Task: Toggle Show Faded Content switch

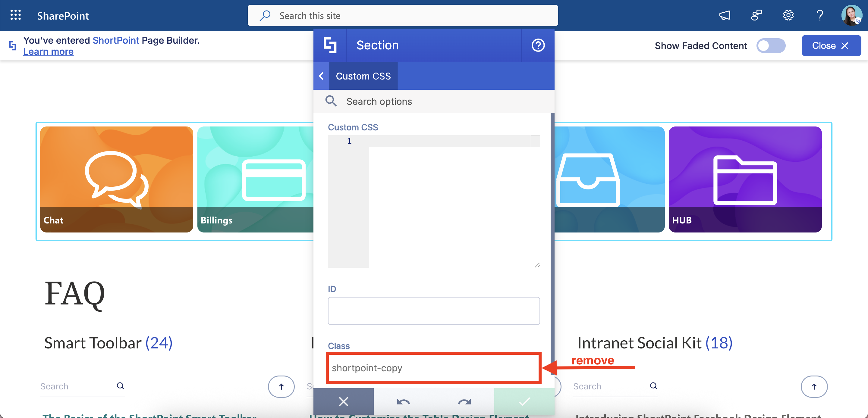Action: (771, 45)
